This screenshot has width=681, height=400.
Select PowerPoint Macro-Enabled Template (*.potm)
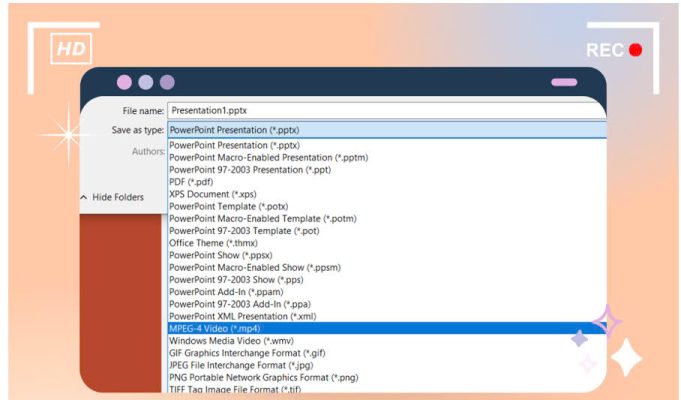click(387, 218)
